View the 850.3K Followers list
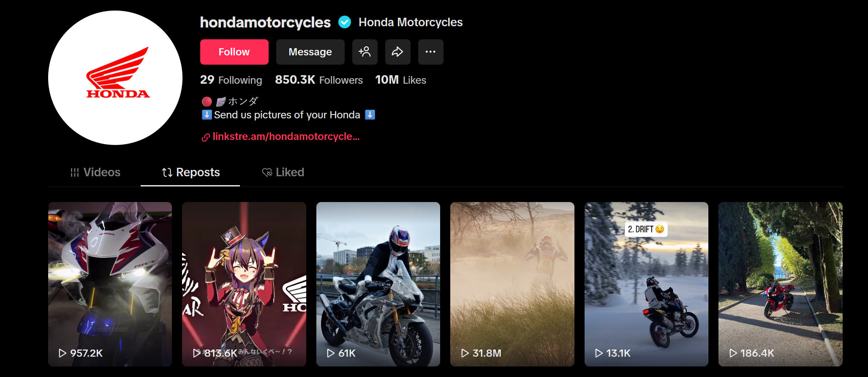The image size is (868, 377). tap(319, 80)
